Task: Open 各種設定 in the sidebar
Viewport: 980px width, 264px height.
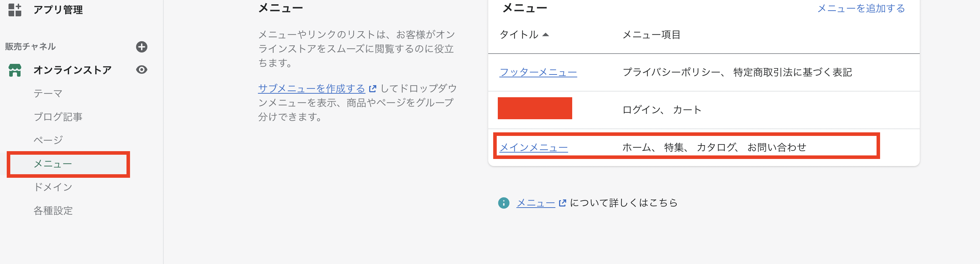Action: pyautogui.click(x=53, y=211)
